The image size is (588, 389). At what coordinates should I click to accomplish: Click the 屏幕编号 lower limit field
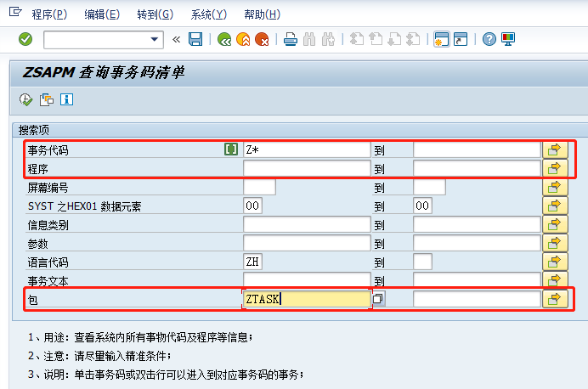[x=259, y=187]
